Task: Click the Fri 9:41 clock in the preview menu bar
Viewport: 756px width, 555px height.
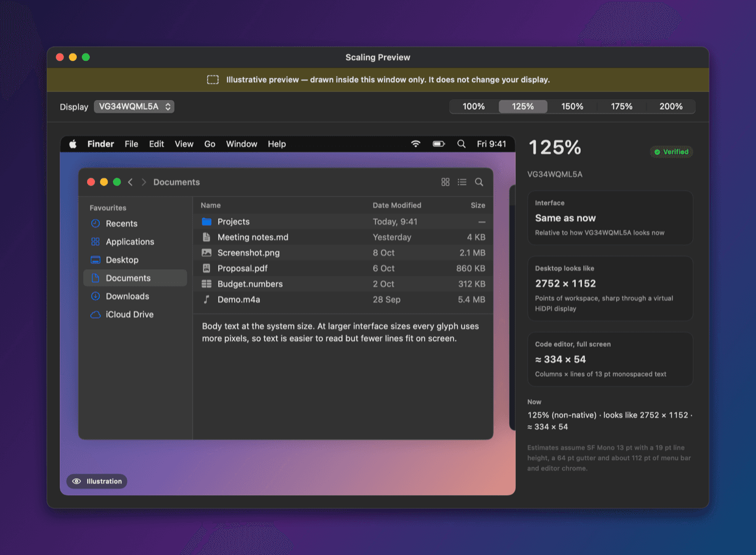Action: pos(491,144)
